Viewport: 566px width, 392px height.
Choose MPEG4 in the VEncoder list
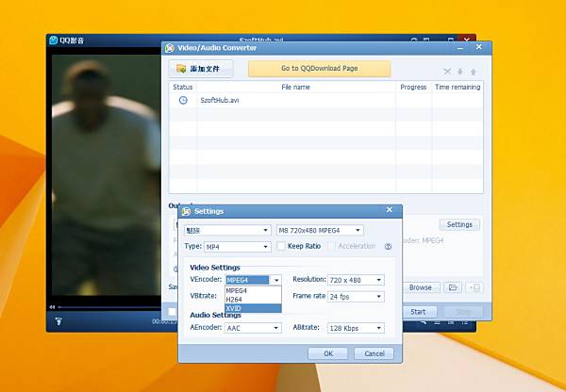coord(253,290)
